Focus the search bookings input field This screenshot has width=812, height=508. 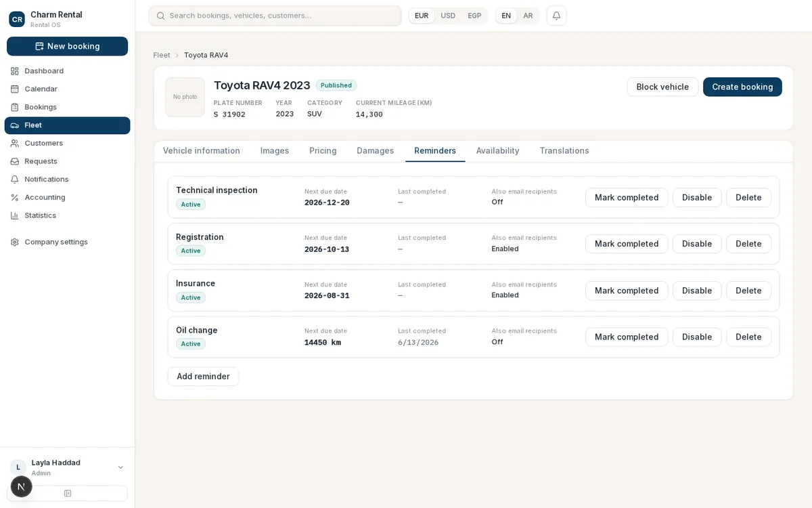tap(275, 16)
